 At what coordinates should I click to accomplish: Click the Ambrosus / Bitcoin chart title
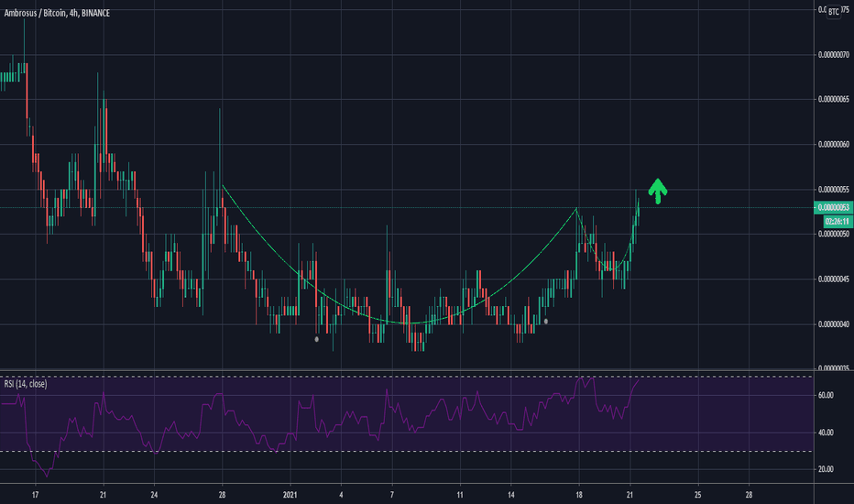pyautogui.click(x=57, y=13)
